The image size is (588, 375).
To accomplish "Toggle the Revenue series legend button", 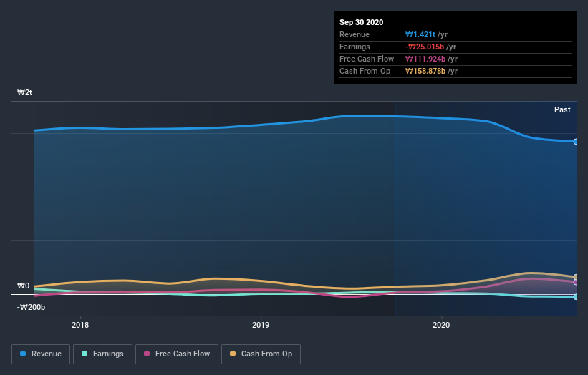I will (41, 354).
